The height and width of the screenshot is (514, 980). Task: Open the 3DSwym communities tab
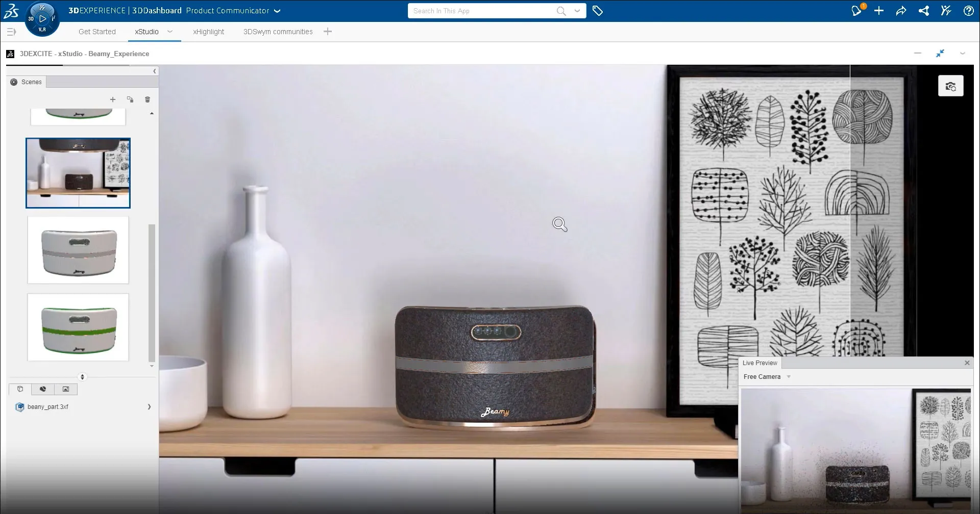point(278,32)
